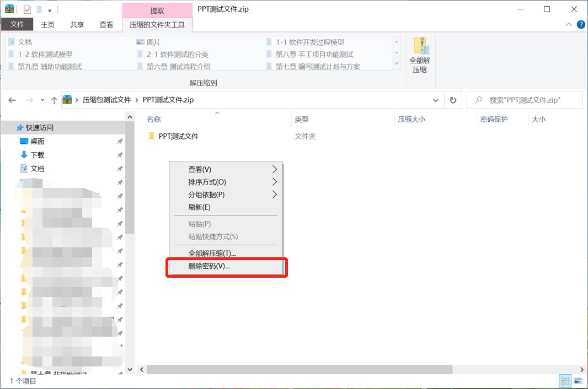Open the recent locations dropdown arrow
This screenshot has width=588, height=389.
[42, 100]
